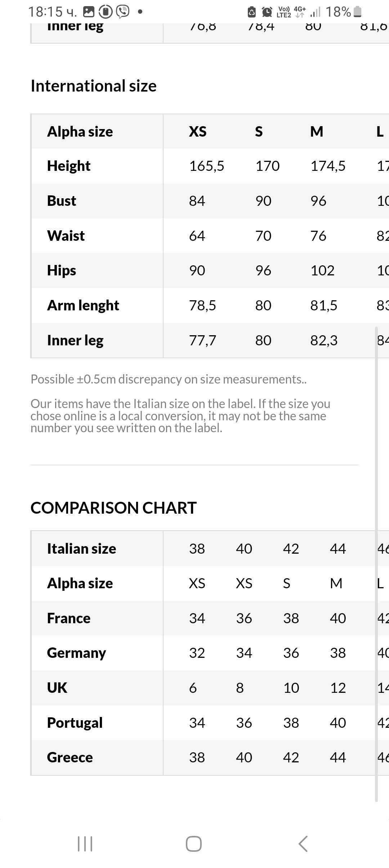
Task: Tap the UK size 10 value
Action: click(x=291, y=688)
